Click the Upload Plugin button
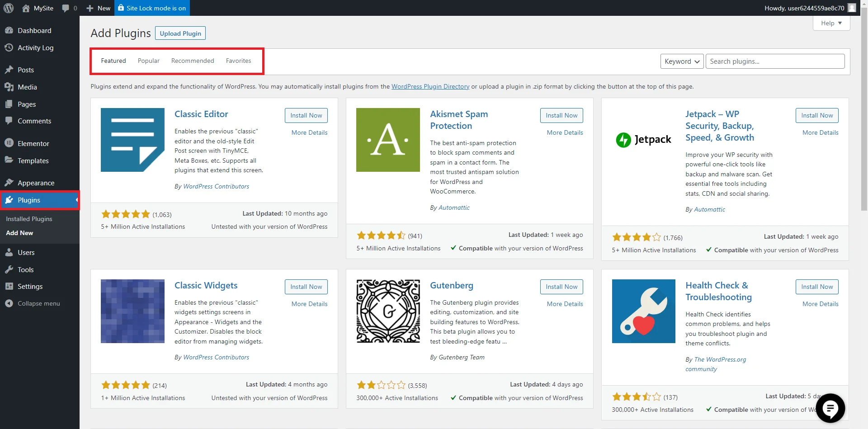Viewport: 868px width, 429px height. (180, 33)
